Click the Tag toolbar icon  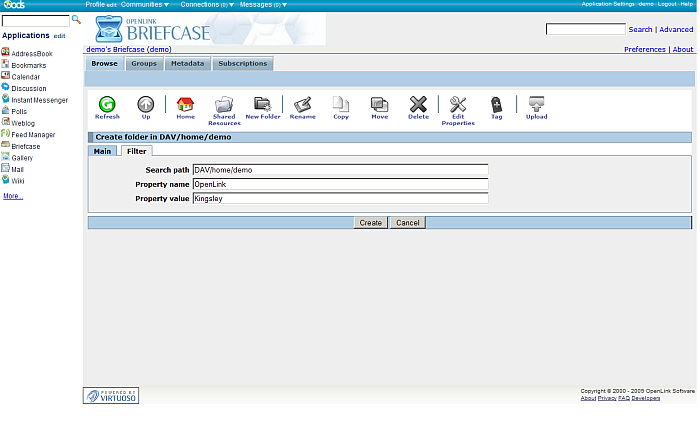point(496,104)
